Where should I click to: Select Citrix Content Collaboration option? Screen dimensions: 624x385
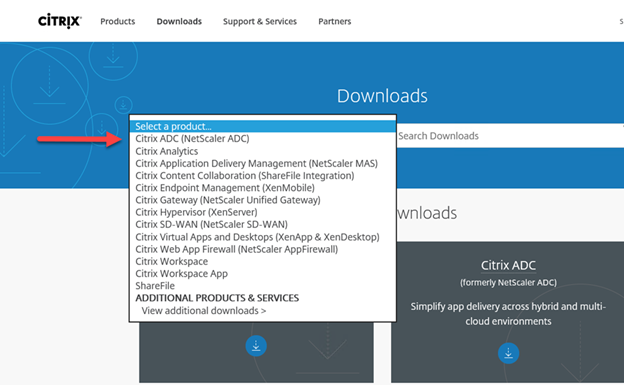[x=263, y=176]
